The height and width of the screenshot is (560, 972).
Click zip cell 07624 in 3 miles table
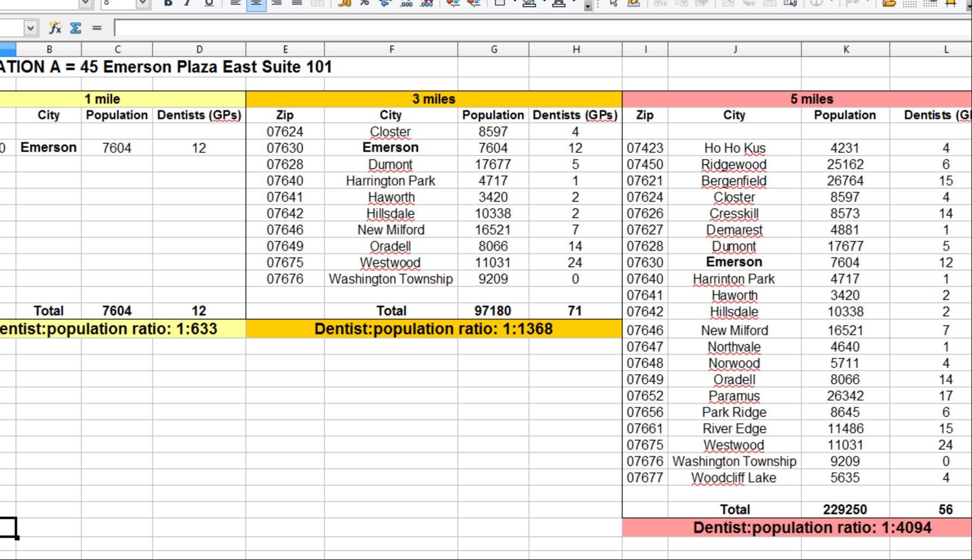[285, 132]
